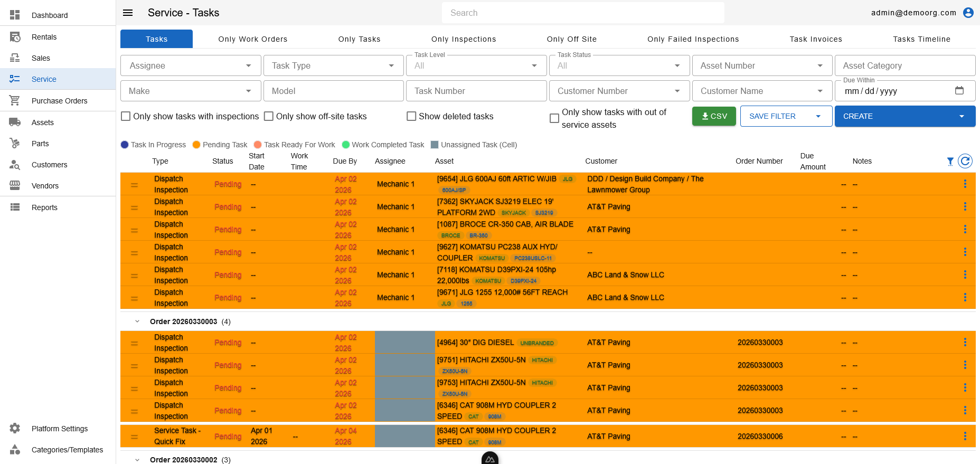Open the CREATE button dropdown arrow
980x464 pixels.
[x=962, y=116]
